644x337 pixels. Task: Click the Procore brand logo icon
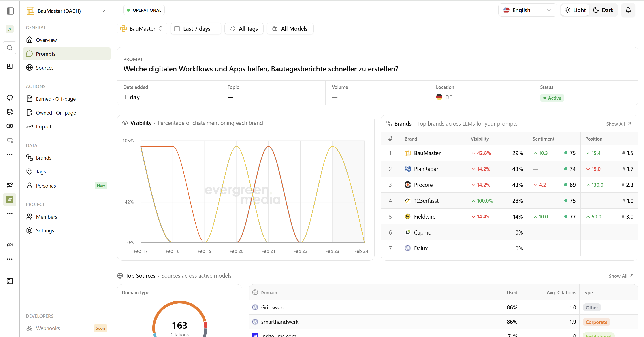tap(407, 185)
